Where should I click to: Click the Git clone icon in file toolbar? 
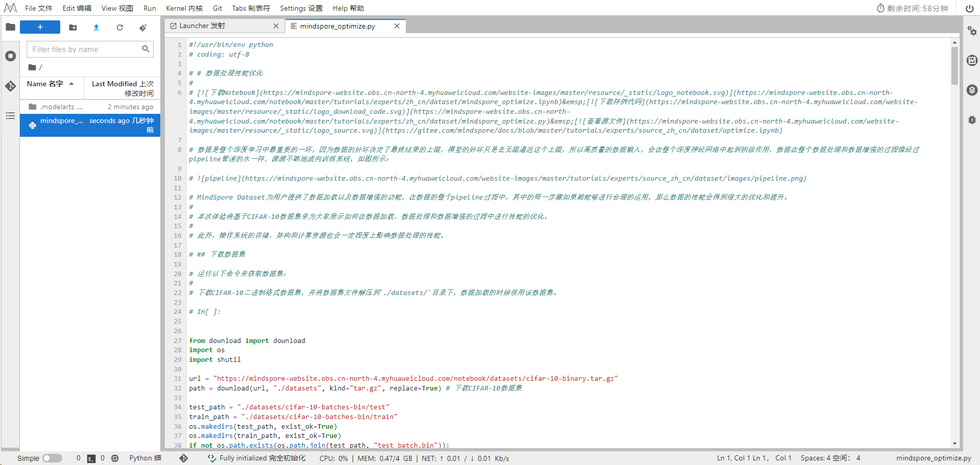143,28
